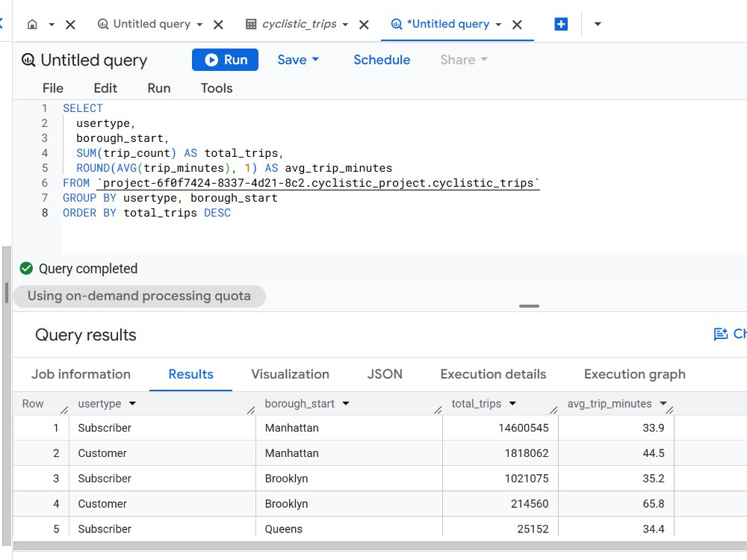Open the usertype column sort menu

coord(132,403)
